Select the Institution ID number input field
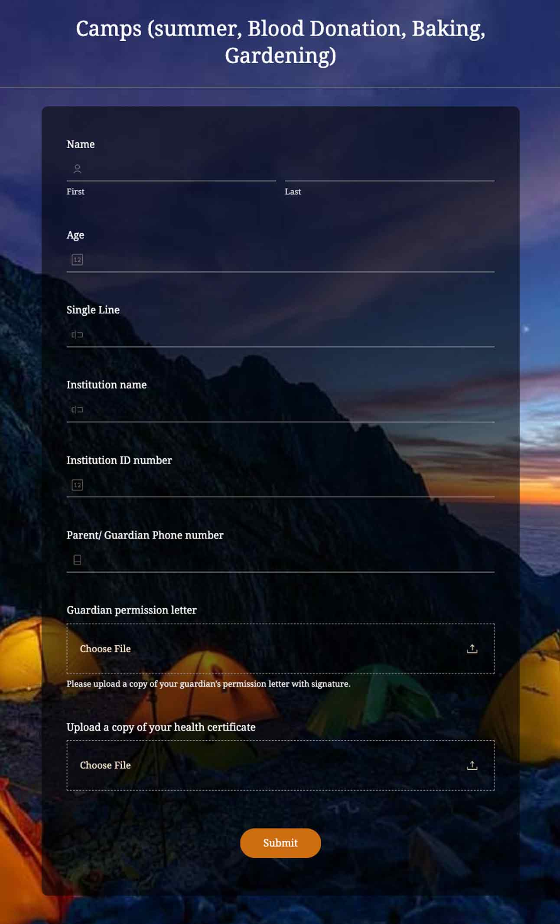 pyautogui.click(x=280, y=485)
